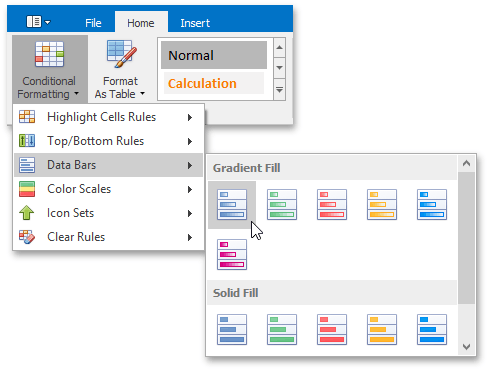This screenshot has height=372, width=490.
Task: Open the Color Scales submenu
Action: 109,189
